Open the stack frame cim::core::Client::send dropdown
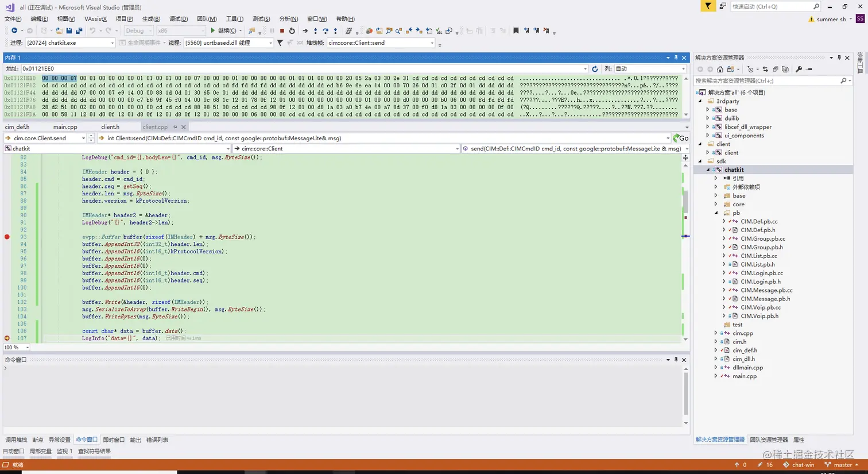Image resolution: width=868 pixels, height=474 pixels. [x=381, y=43]
